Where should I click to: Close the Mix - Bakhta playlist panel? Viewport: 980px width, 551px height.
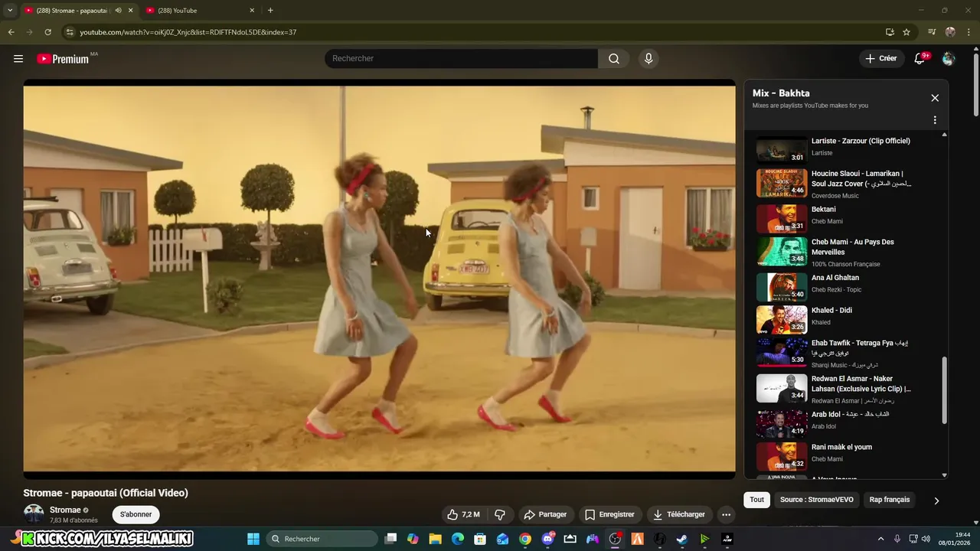pyautogui.click(x=935, y=98)
